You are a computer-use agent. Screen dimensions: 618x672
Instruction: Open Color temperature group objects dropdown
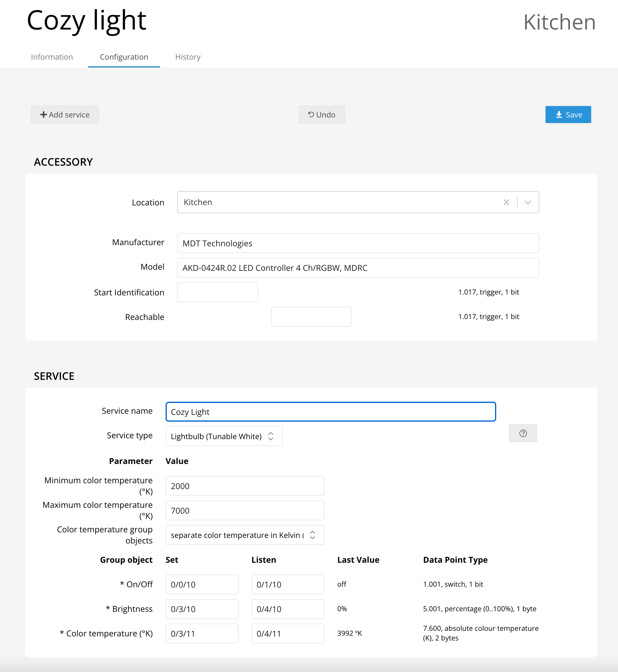coord(244,535)
